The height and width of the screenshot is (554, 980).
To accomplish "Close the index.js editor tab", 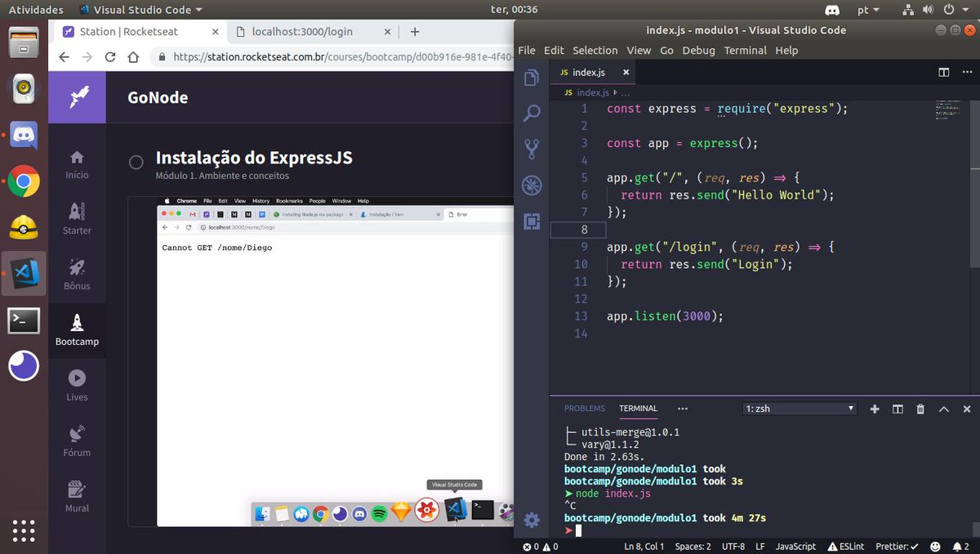I will point(626,72).
